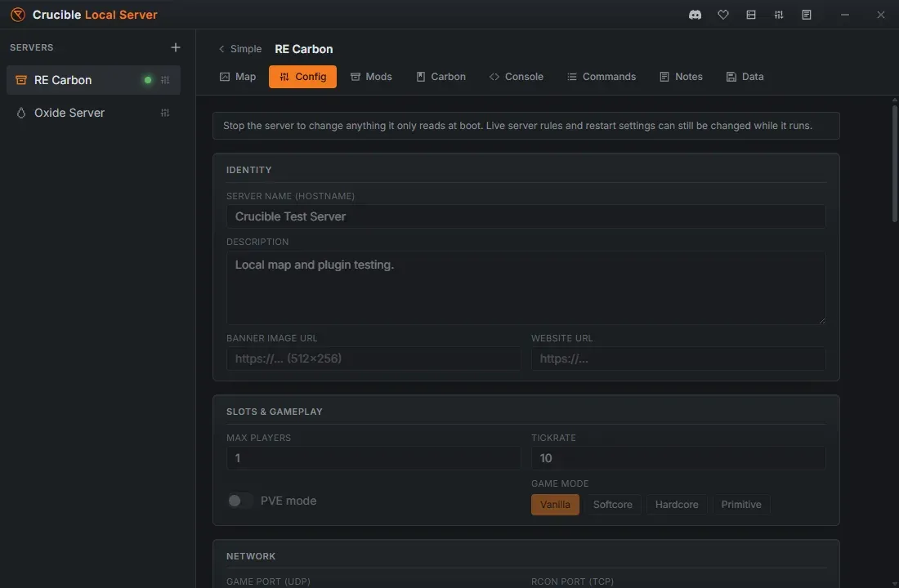Image resolution: width=899 pixels, height=588 pixels.
Task: Open Oxide Server settings sliders icon
Action: (x=165, y=113)
